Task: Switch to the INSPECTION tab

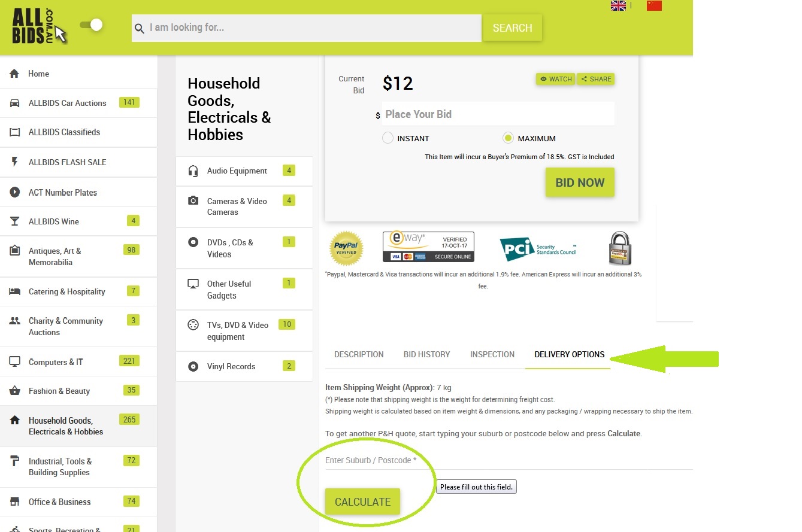Action: [492, 354]
